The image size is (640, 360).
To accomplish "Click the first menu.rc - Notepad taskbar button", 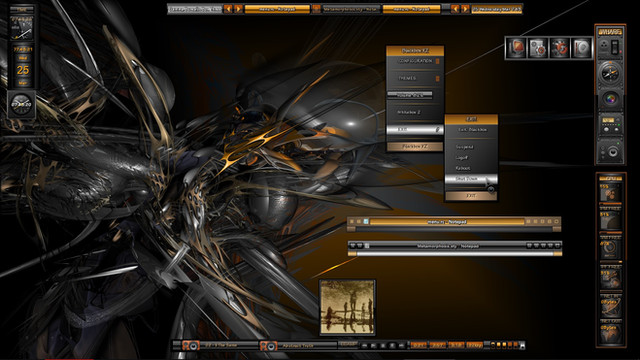I will click(x=277, y=9).
